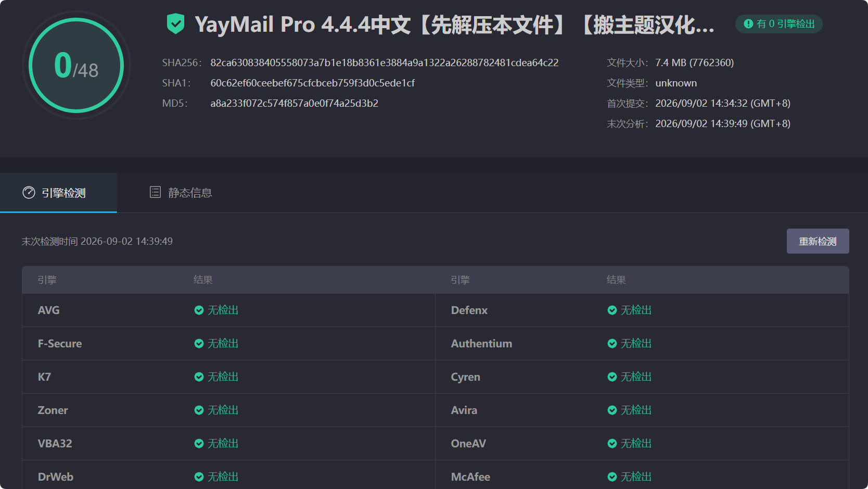Click the green check icon in the Avira row
This screenshot has height=489, width=868.
612,410
